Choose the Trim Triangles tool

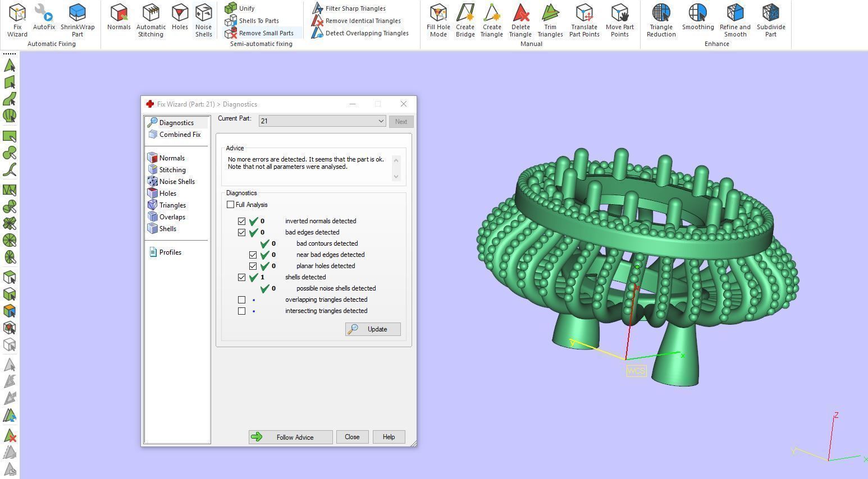(x=550, y=20)
